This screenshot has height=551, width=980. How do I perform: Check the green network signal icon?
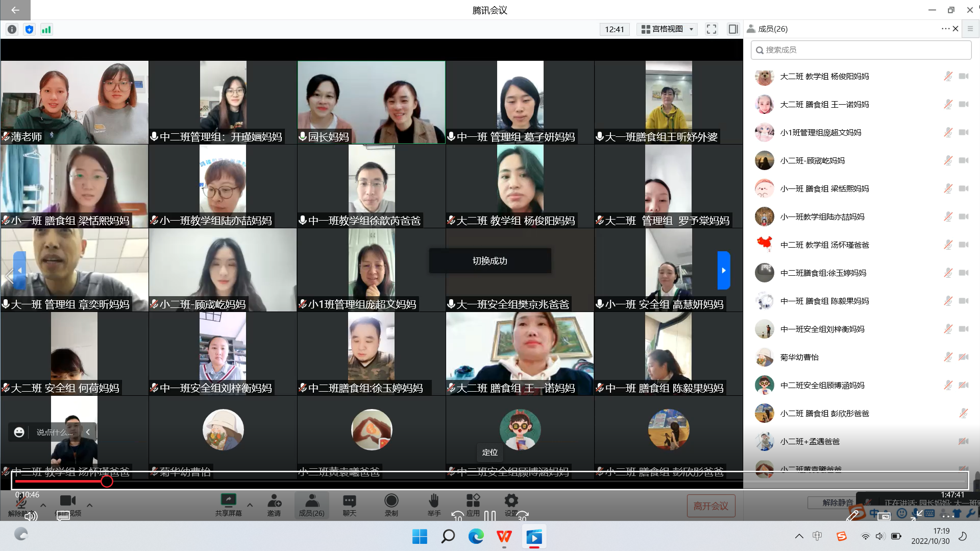(x=46, y=30)
